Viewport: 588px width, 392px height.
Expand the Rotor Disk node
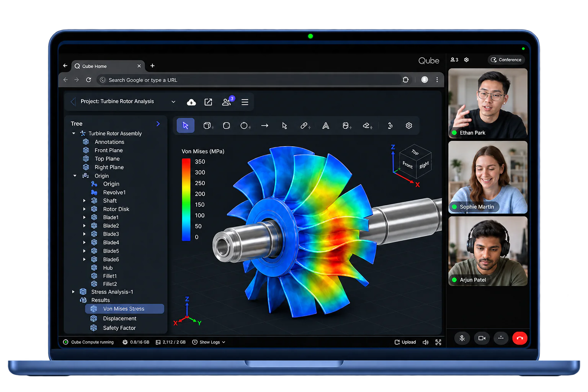point(84,209)
